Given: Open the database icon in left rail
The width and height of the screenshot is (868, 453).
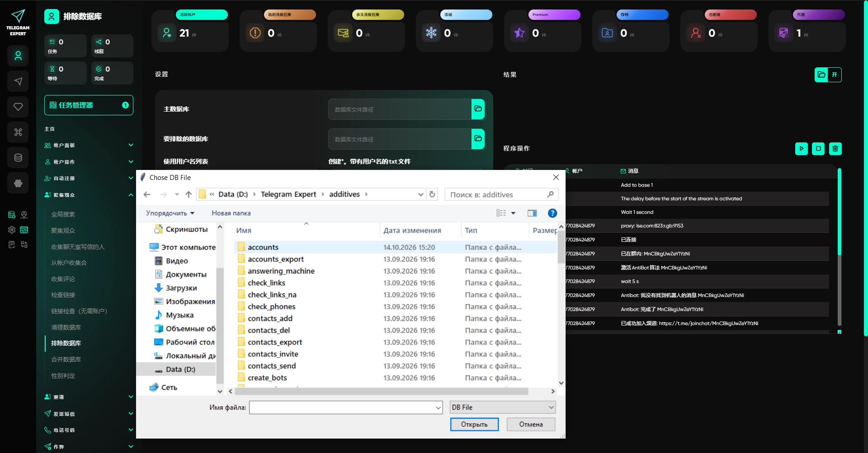Looking at the screenshot, I should point(18,158).
